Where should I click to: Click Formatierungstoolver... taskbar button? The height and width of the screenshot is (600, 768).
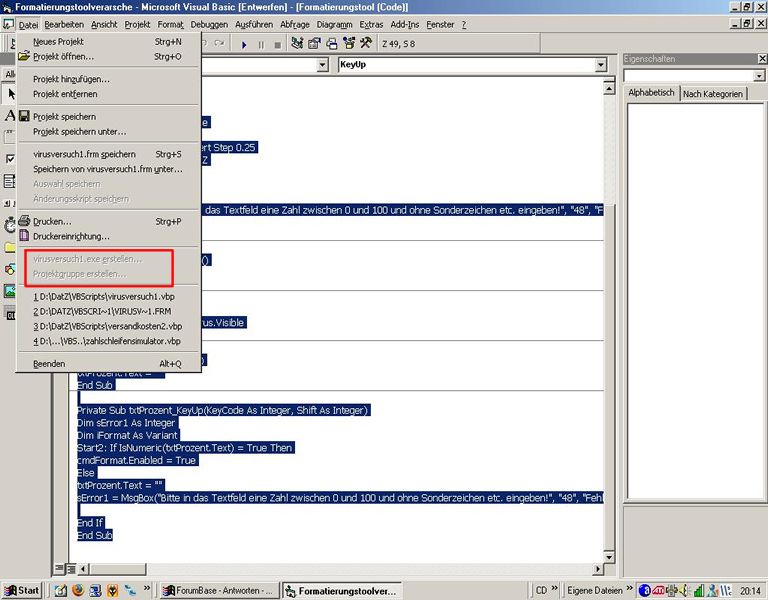tap(342, 591)
